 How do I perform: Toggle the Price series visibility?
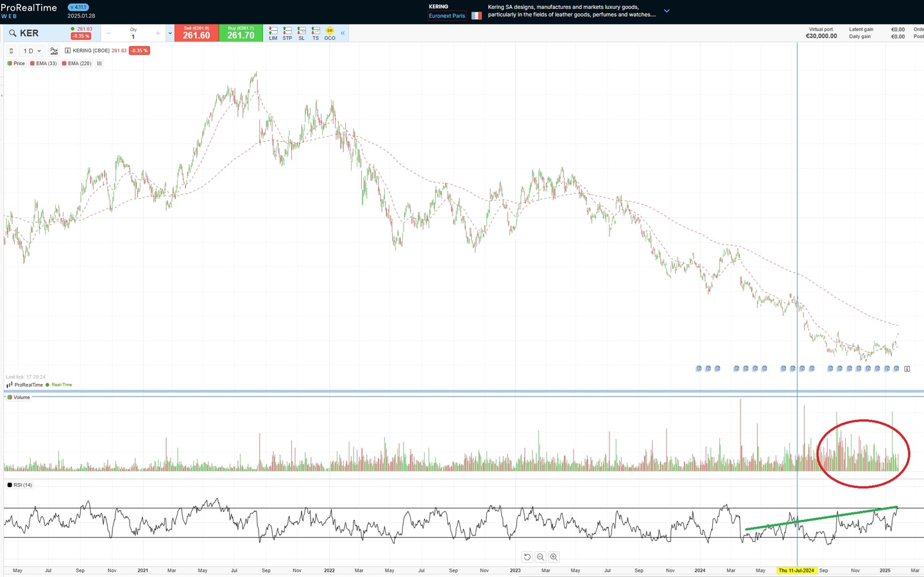[15, 63]
